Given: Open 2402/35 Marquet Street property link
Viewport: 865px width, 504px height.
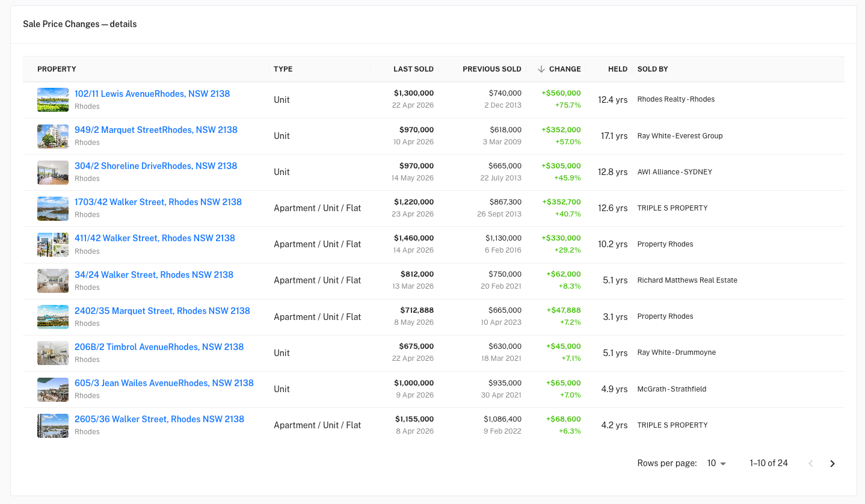Looking at the screenshot, I should coord(162,311).
